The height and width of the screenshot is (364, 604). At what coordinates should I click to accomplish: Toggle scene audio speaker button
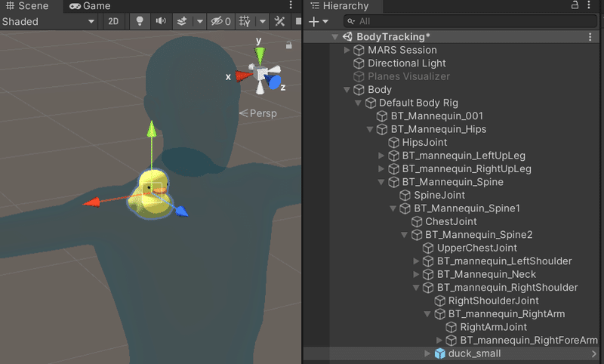[x=161, y=21]
